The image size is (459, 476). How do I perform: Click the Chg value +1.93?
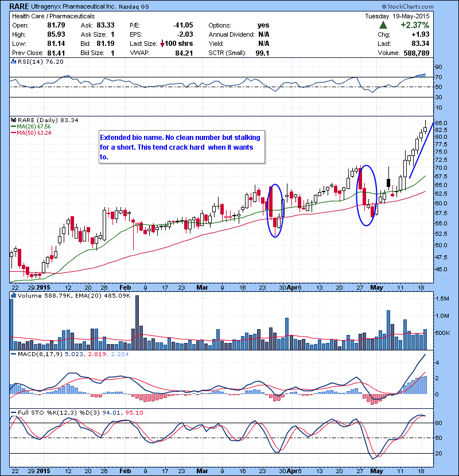[421, 34]
